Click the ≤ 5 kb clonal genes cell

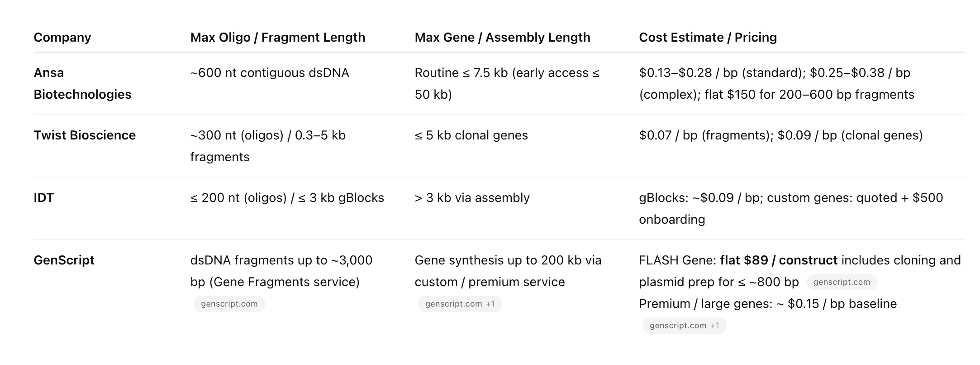click(x=471, y=135)
